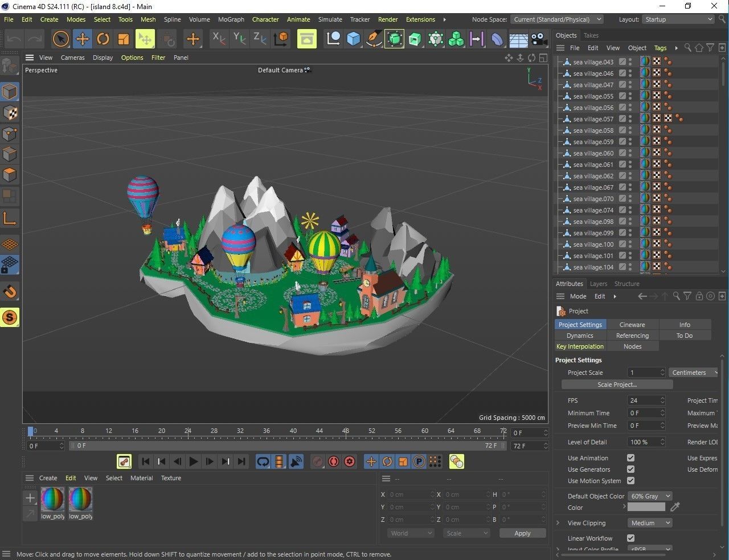The width and height of the screenshot is (729, 560).
Task: Toggle Use Animation checkbox
Action: [630, 458]
